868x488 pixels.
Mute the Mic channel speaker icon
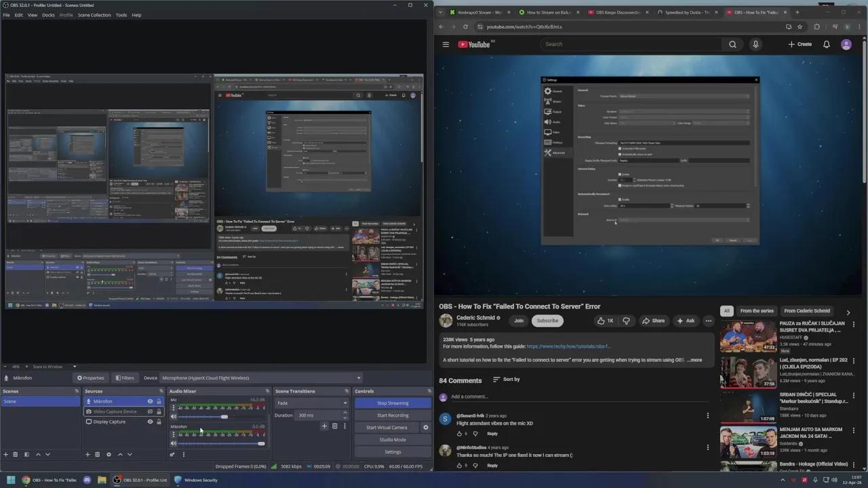pos(173,417)
